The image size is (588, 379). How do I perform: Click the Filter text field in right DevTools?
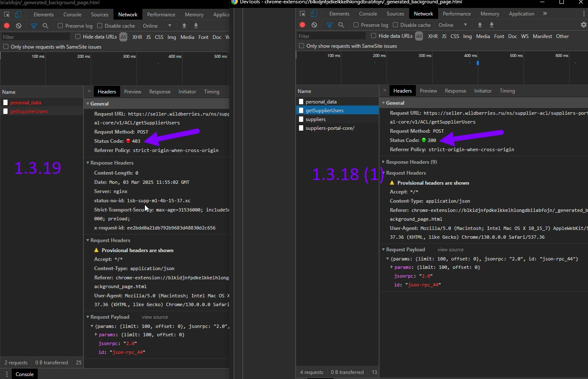click(x=331, y=36)
